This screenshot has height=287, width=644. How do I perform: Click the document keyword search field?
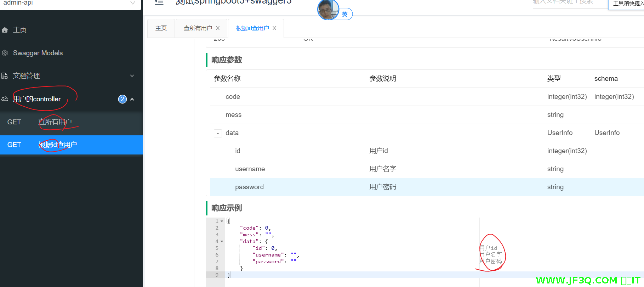(568, 2)
